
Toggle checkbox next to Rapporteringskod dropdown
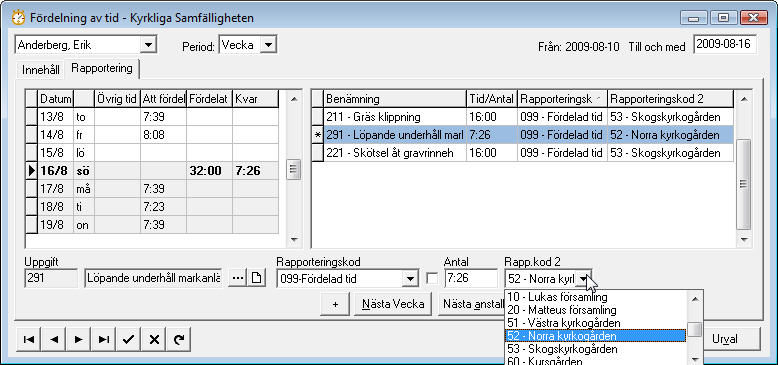pyautogui.click(x=432, y=279)
